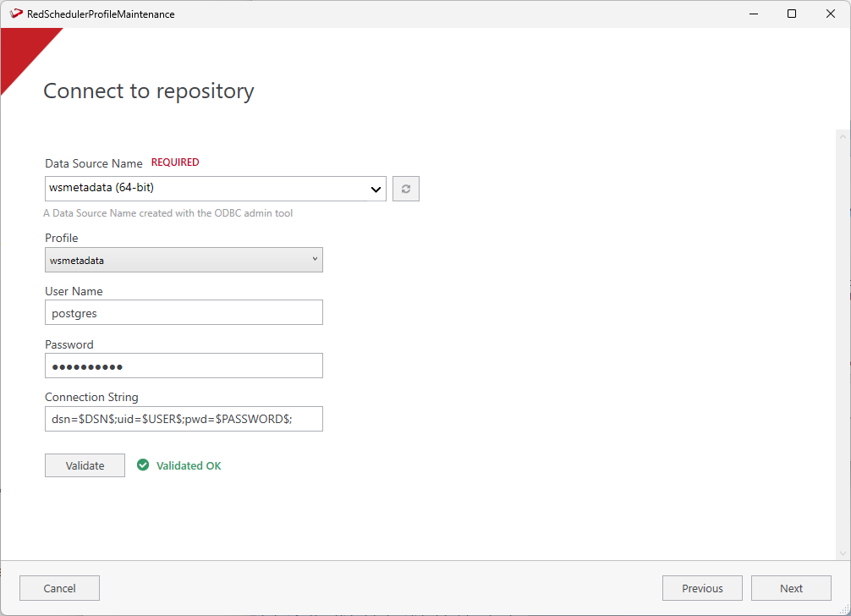Maximize the RedSchedulerProfileMaintenance window

[x=792, y=14]
